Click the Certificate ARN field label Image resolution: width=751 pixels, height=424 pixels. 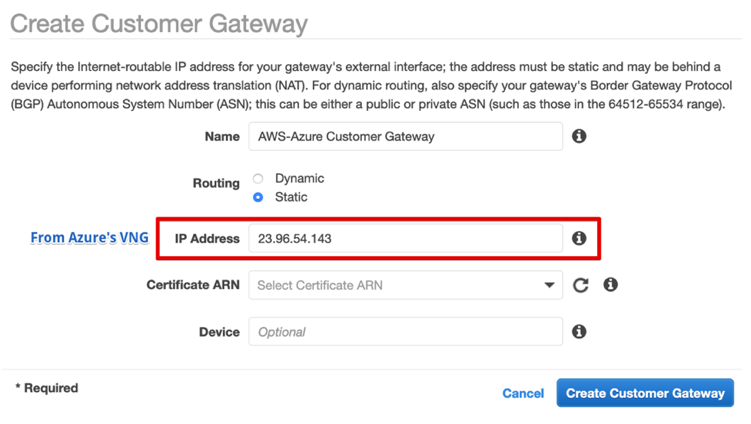193,285
